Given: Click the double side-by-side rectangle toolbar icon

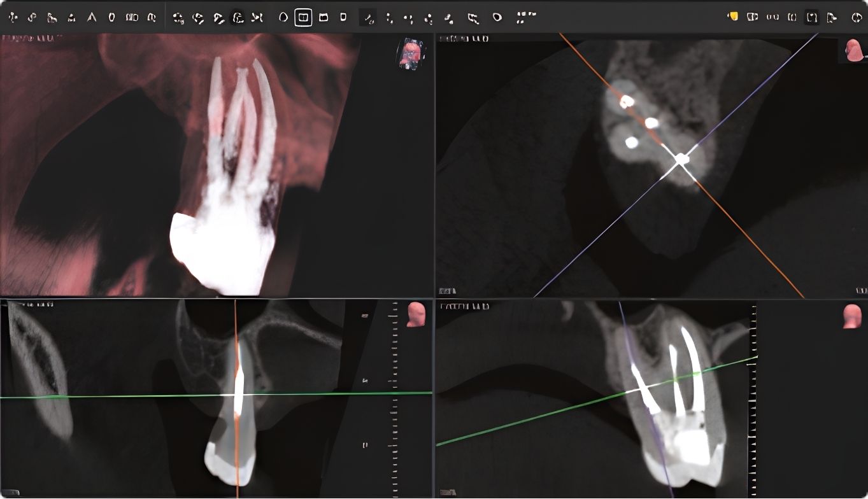Looking at the screenshot, I should [132, 17].
